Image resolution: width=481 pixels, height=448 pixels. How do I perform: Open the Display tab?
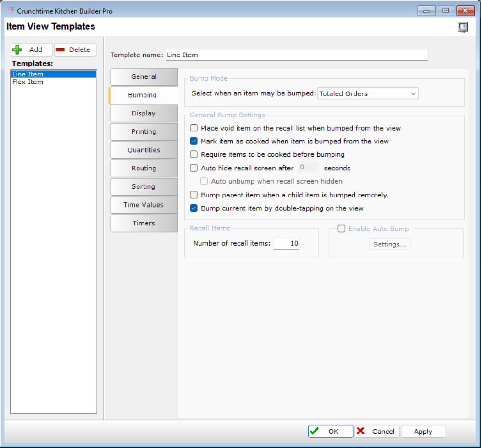pyautogui.click(x=144, y=114)
